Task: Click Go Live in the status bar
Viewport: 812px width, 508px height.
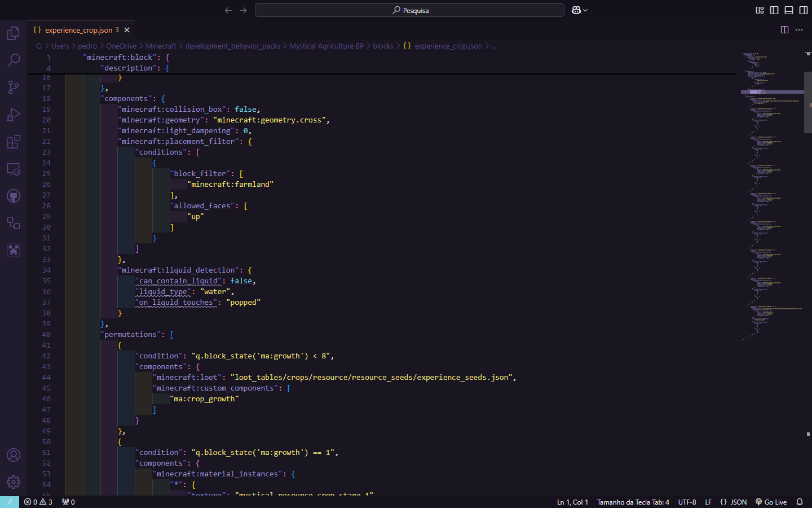Action: pos(771,502)
